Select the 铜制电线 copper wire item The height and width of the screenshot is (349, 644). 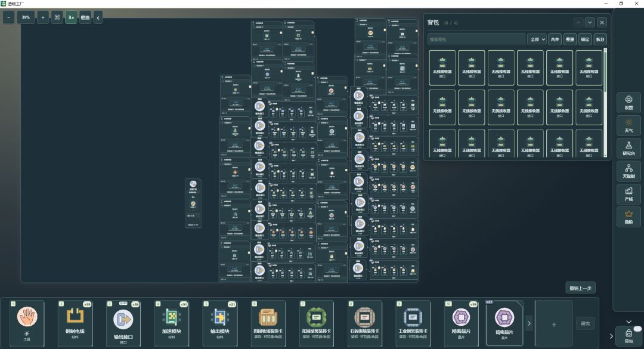[75, 323]
